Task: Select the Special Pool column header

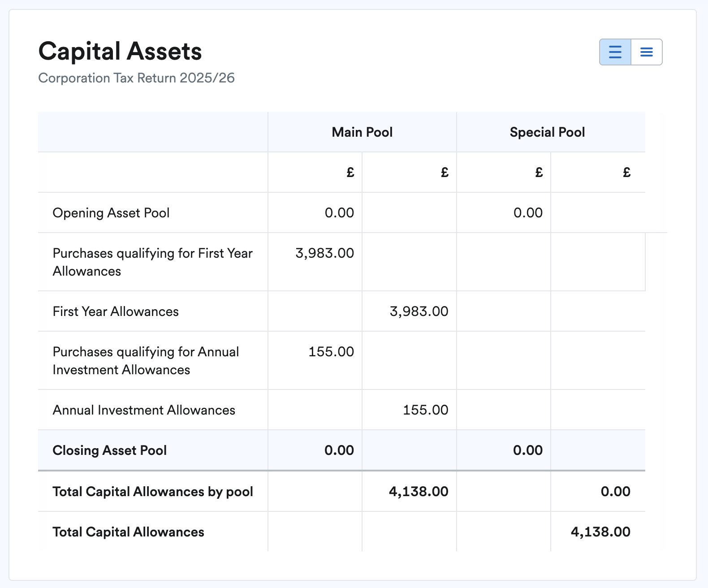Action: [547, 132]
